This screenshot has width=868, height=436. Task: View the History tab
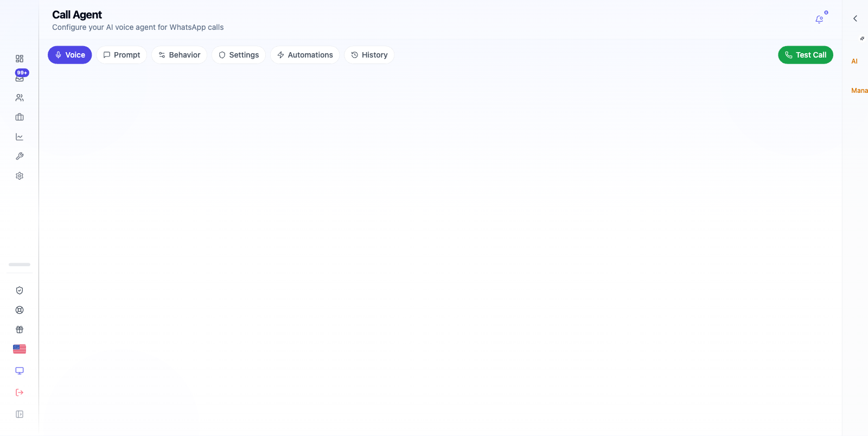click(x=369, y=55)
